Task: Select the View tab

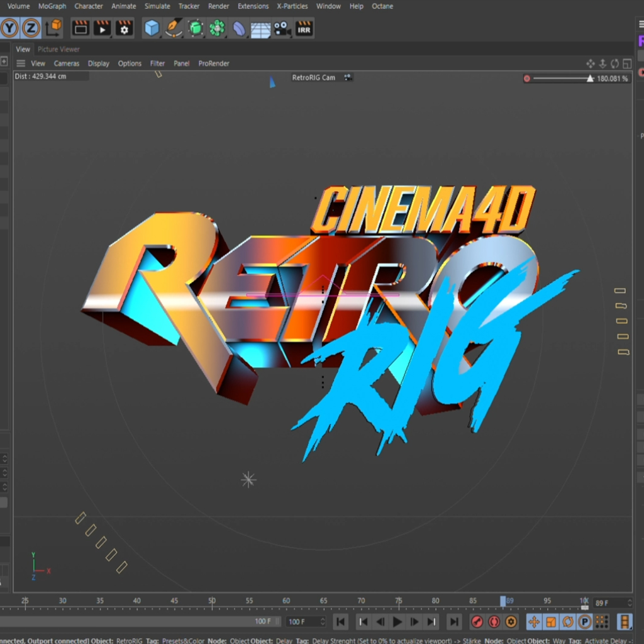Action: click(23, 49)
